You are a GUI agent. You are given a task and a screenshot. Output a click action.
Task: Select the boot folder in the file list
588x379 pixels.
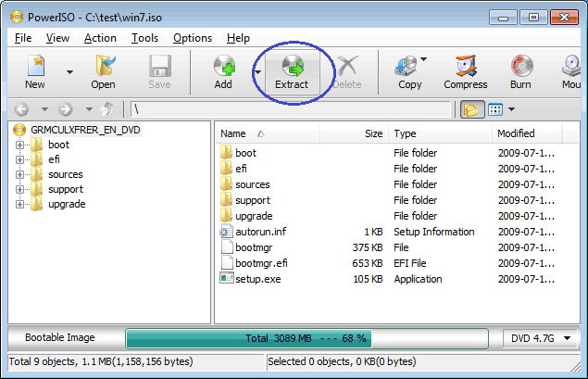(x=245, y=153)
